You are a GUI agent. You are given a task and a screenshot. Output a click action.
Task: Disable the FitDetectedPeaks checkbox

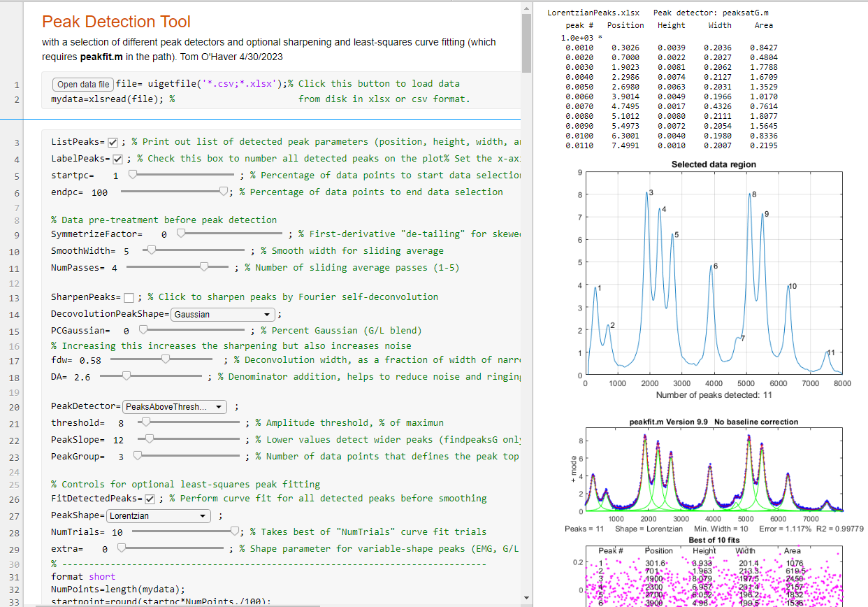(x=149, y=499)
